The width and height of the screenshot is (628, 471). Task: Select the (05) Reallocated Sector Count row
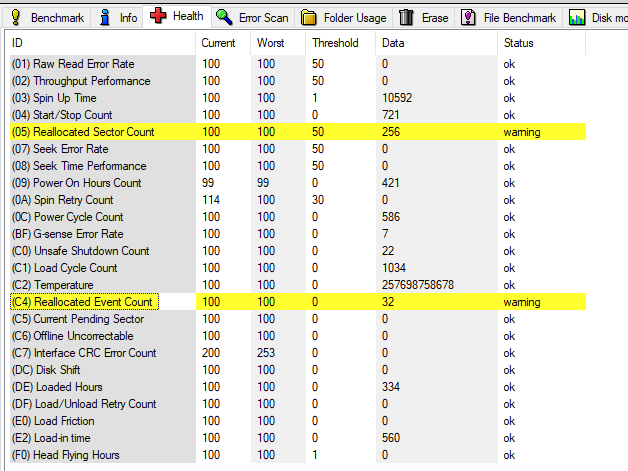pos(298,132)
